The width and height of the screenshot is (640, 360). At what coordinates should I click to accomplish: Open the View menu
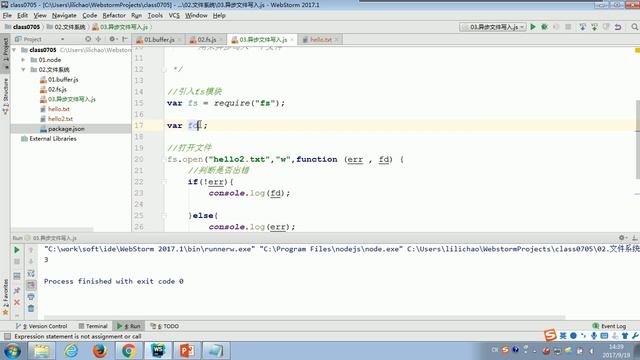point(40,16)
